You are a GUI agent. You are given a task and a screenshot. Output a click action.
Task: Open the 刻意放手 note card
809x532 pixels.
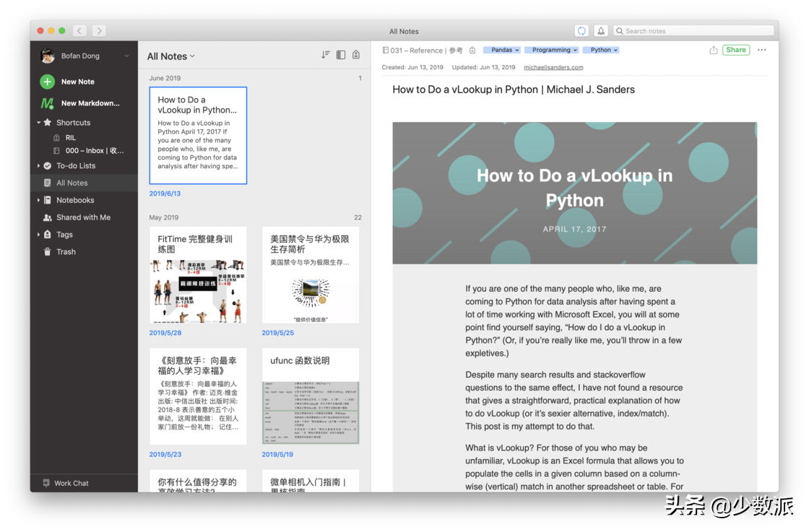coord(198,396)
